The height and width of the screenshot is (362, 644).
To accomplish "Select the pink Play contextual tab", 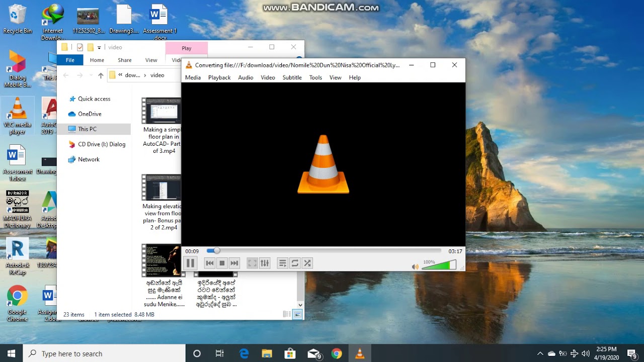I will pos(187,48).
